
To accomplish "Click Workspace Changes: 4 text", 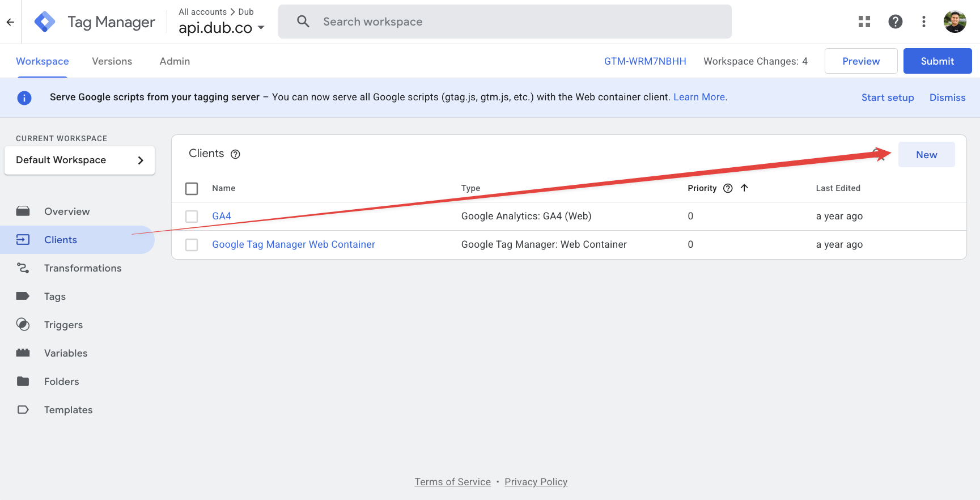I will pyautogui.click(x=756, y=61).
